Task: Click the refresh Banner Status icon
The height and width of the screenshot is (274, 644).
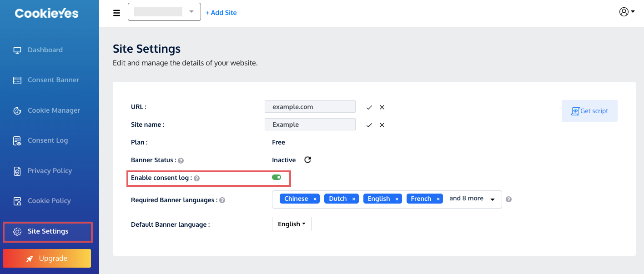Action: (307, 160)
